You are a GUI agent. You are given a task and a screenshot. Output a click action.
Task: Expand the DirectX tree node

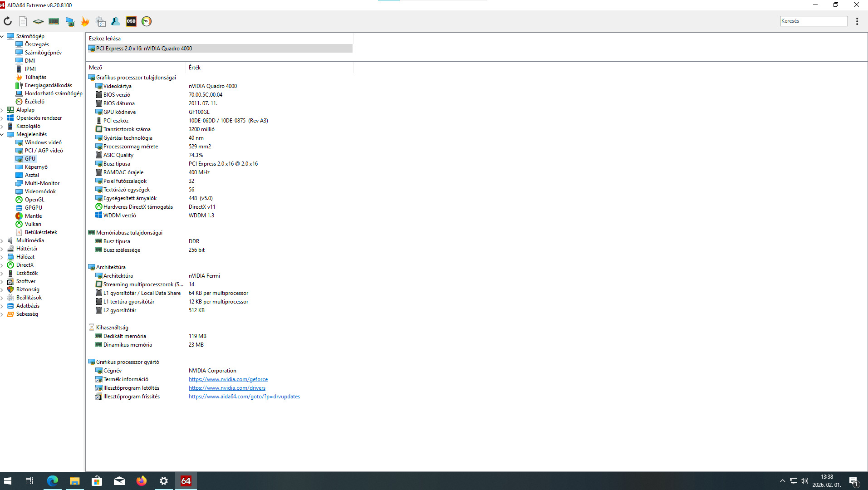point(2,265)
